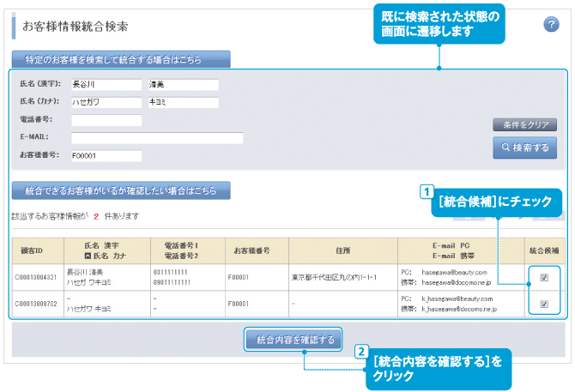Check 統合候補 box for customer C00013004321
This screenshot has height=392, width=575.
pyautogui.click(x=544, y=277)
